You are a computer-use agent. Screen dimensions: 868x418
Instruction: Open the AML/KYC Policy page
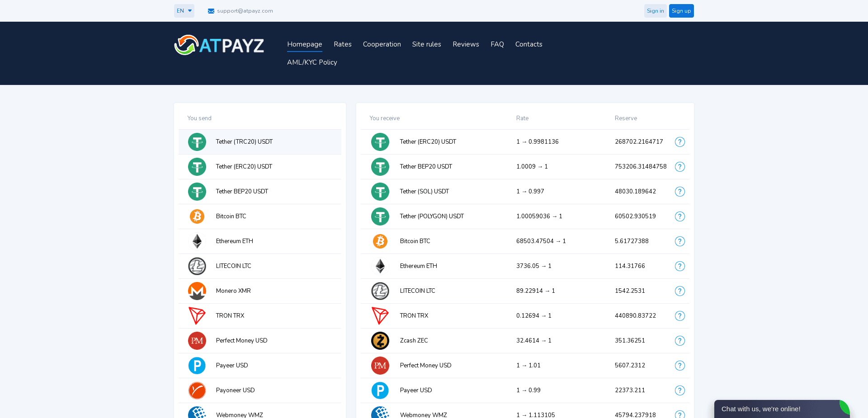point(312,62)
